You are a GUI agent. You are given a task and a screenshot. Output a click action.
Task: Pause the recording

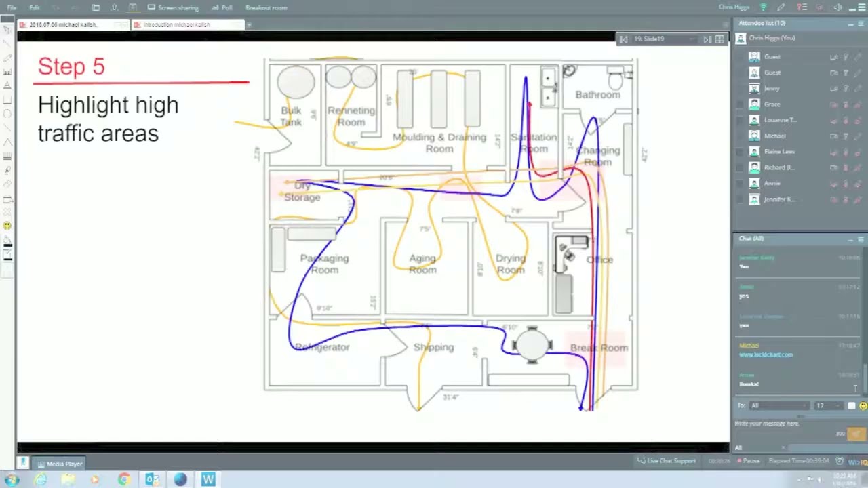(x=749, y=461)
